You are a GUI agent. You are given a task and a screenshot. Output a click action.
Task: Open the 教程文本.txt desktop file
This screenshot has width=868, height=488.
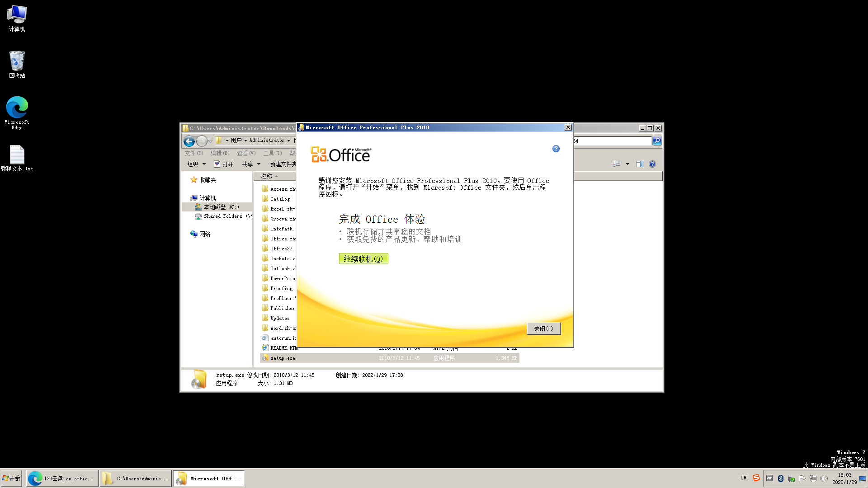point(17,158)
